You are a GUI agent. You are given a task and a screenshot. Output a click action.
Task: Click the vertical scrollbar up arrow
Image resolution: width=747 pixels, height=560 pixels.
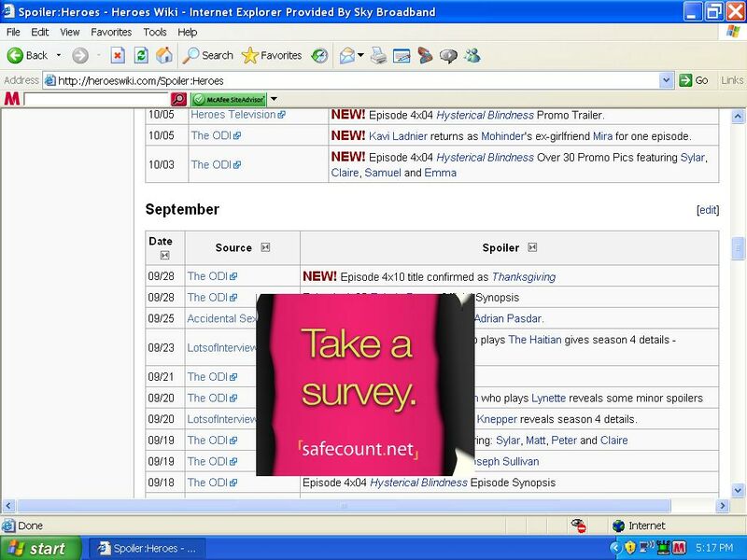pyautogui.click(x=738, y=116)
